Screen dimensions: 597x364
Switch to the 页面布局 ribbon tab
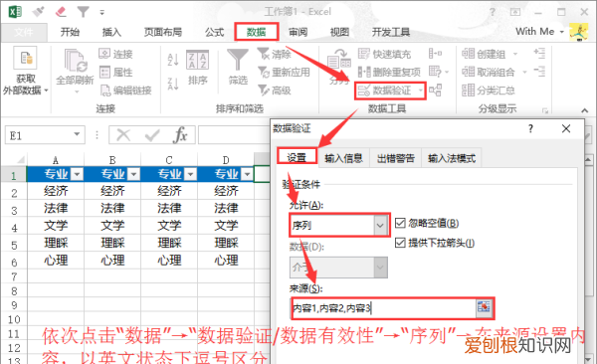tap(163, 32)
